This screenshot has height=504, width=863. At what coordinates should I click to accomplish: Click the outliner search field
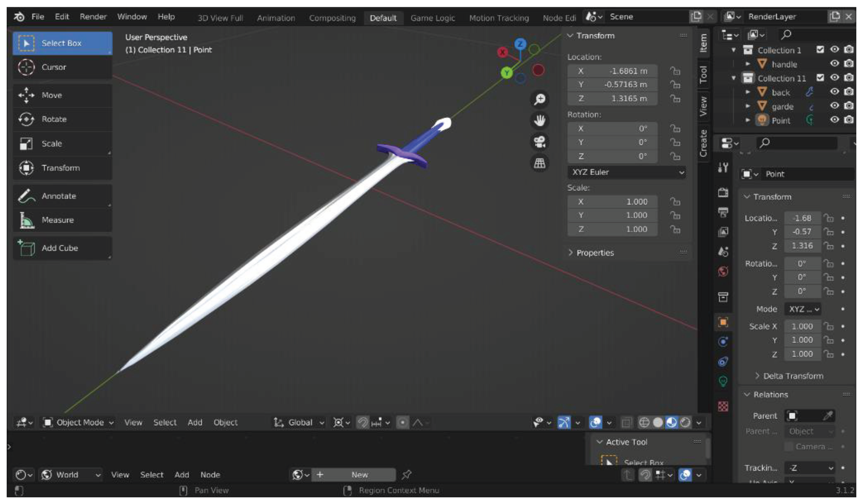point(815,35)
